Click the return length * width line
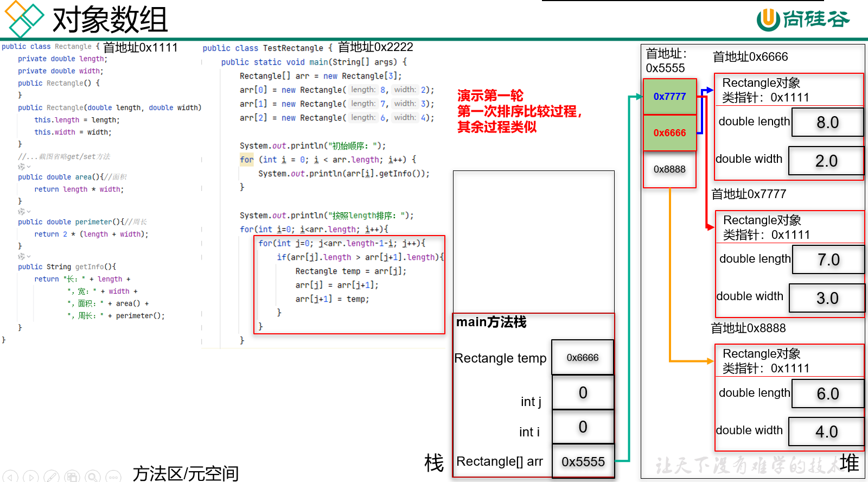The width and height of the screenshot is (868, 482). pyautogui.click(x=79, y=189)
